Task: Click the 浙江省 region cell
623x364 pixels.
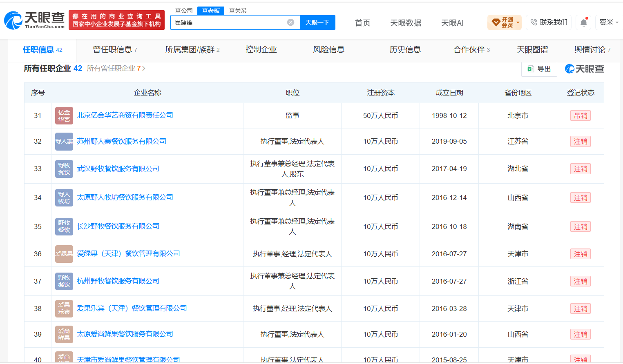Action: pyautogui.click(x=518, y=282)
